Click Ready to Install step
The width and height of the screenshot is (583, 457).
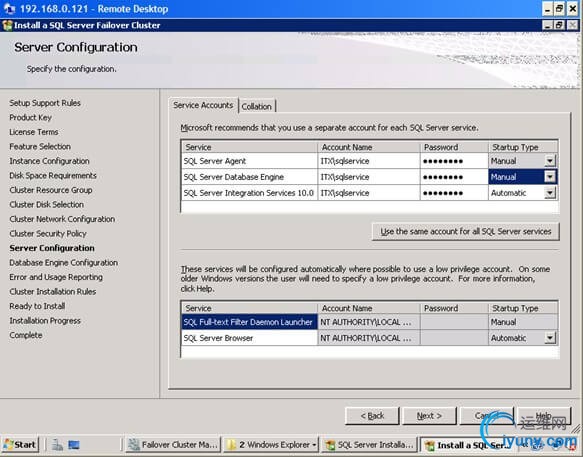[37, 306]
